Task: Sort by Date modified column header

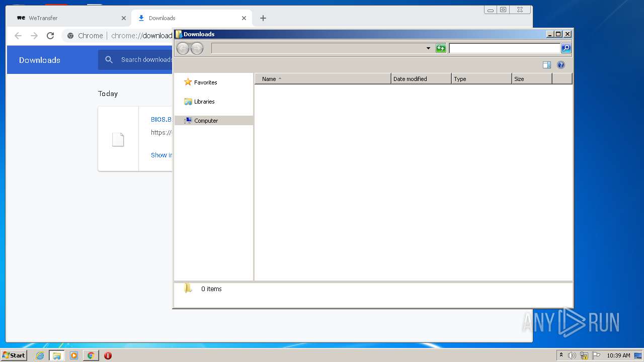Action: 421,79
